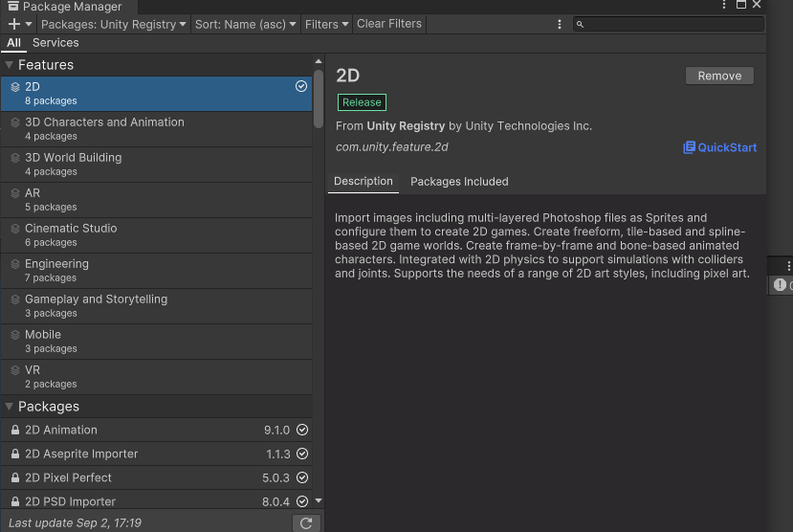Click the warning icon in adjacent panel
793x532 pixels.
780,285
